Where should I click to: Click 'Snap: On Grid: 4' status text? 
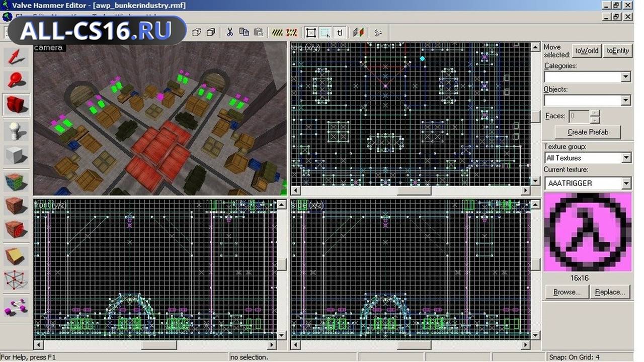pyautogui.click(x=575, y=357)
